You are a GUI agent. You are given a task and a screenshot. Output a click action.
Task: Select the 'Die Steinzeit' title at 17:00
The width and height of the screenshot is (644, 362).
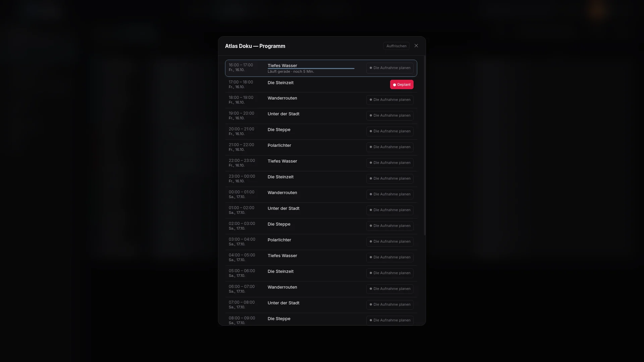280,83
